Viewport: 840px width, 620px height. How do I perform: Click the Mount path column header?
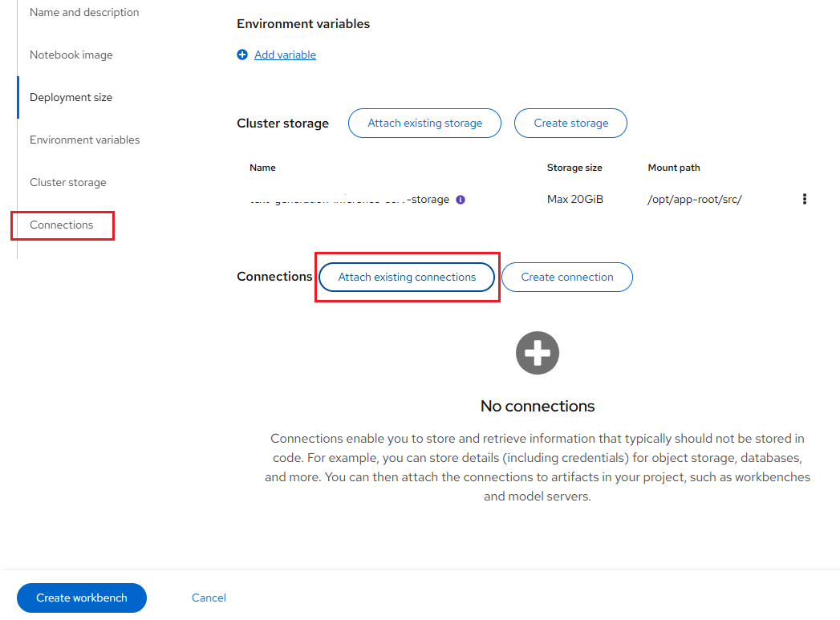pyautogui.click(x=674, y=168)
